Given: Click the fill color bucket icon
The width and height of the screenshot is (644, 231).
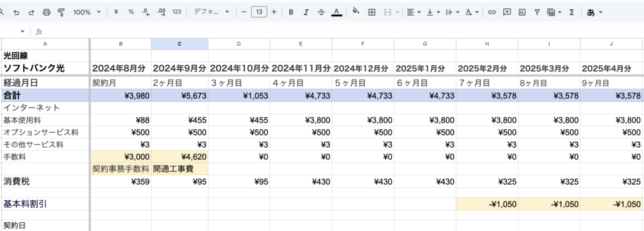Looking at the screenshot, I should [x=356, y=12].
